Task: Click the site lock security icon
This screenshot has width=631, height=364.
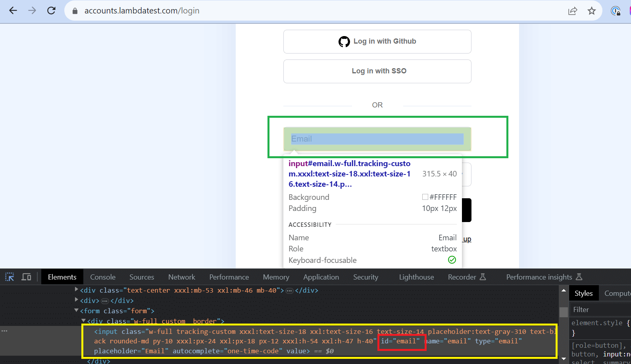Action: (x=75, y=11)
